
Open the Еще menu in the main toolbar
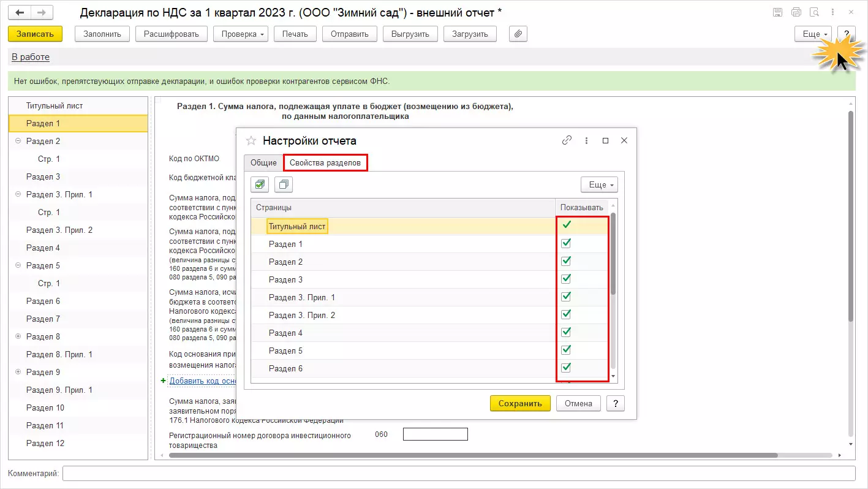pos(813,34)
